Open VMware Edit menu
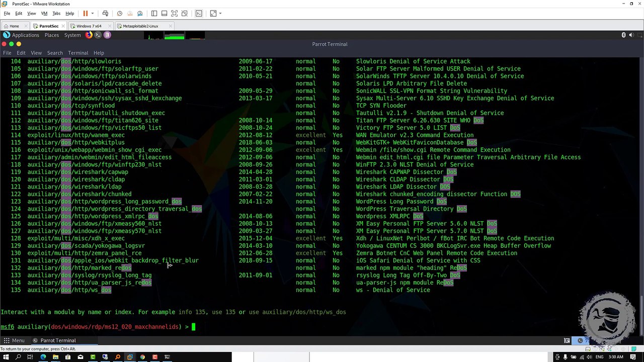 (x=19, y=14)
